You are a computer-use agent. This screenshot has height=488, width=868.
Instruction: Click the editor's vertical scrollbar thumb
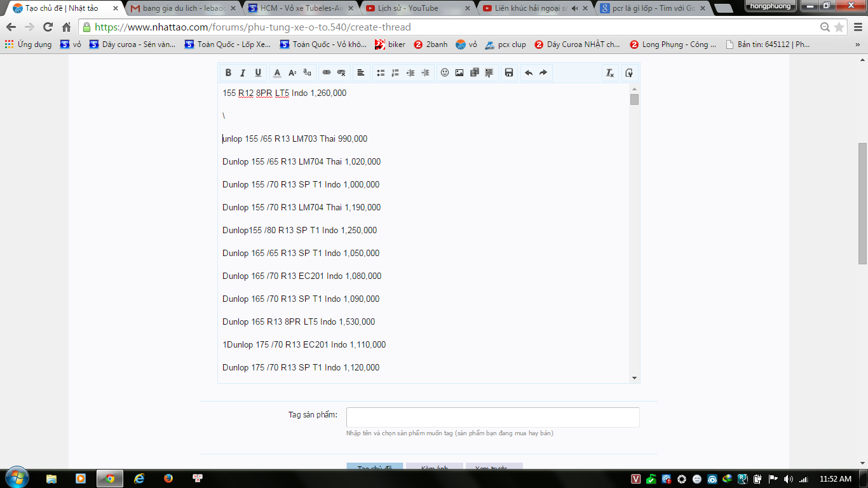634,99
